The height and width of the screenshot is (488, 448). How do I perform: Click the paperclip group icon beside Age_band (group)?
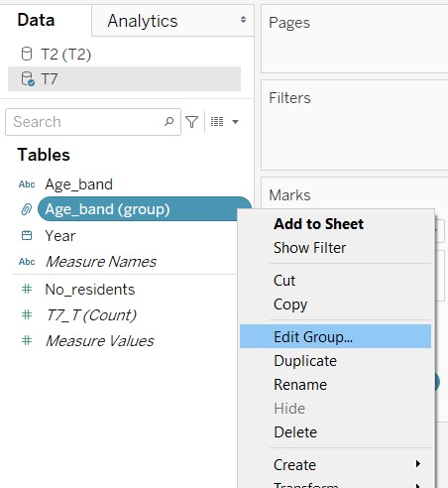27,209
